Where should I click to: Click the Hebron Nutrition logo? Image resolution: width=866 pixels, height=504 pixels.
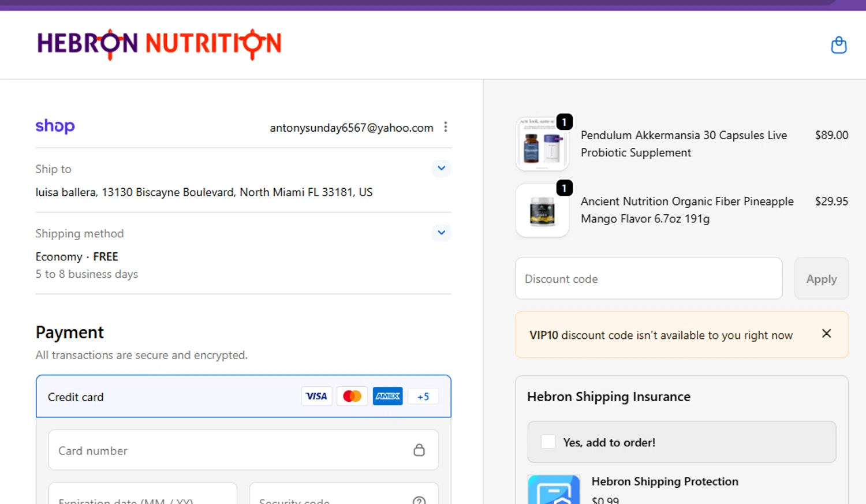[x=159, y=44]
